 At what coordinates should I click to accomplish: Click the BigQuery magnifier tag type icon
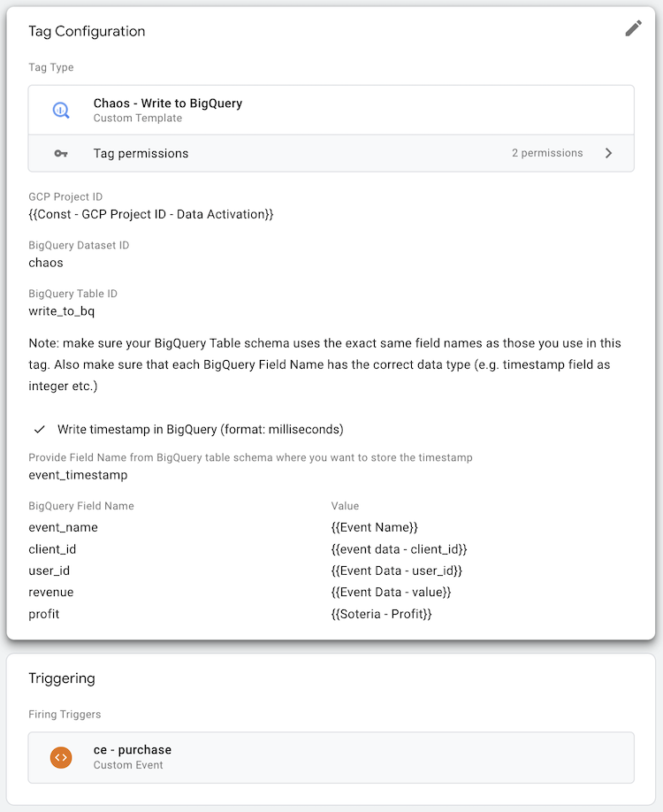click(61, 110)
